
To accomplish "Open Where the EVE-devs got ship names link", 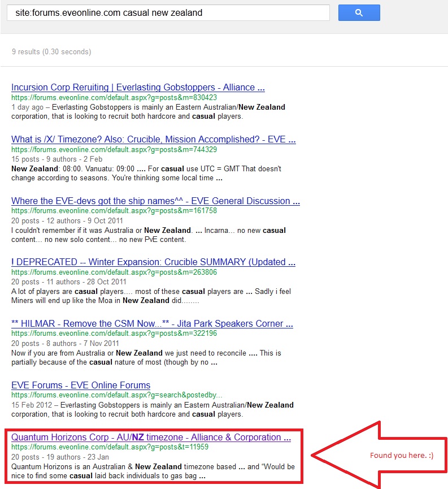I will click(x=155, y=201).
